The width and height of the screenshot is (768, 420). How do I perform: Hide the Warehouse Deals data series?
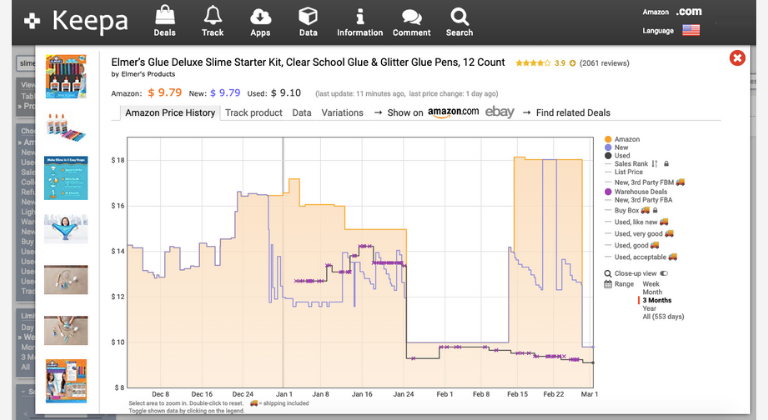click(x=640, y=191)
